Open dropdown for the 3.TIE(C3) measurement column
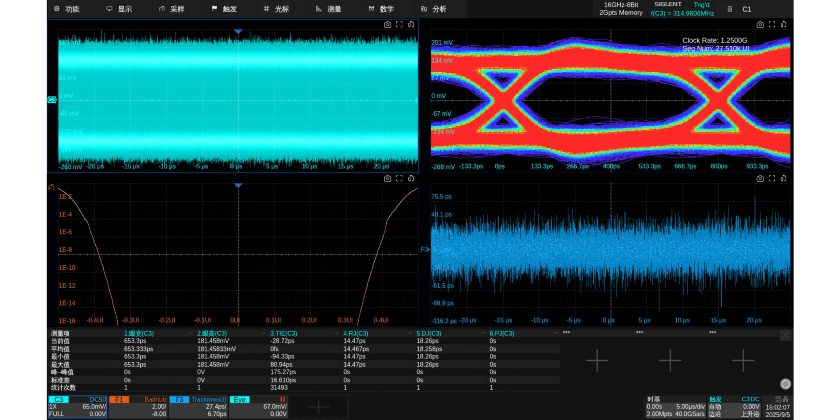 336,333
